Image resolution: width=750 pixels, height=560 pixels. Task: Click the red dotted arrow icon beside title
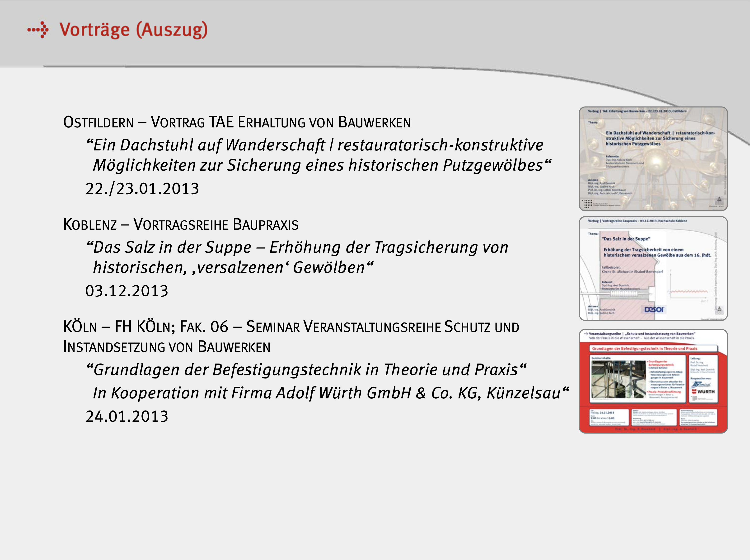pyautogui.click(x=38, y=30)
